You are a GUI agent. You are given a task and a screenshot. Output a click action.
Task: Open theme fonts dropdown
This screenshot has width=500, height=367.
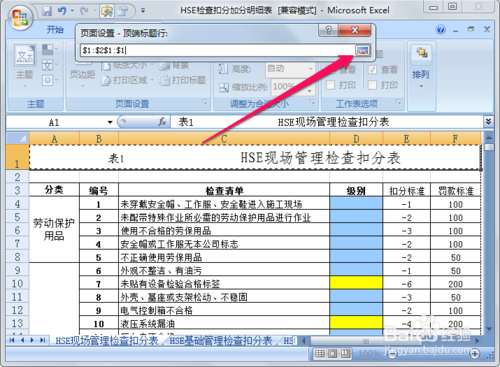tap(50, 65)
